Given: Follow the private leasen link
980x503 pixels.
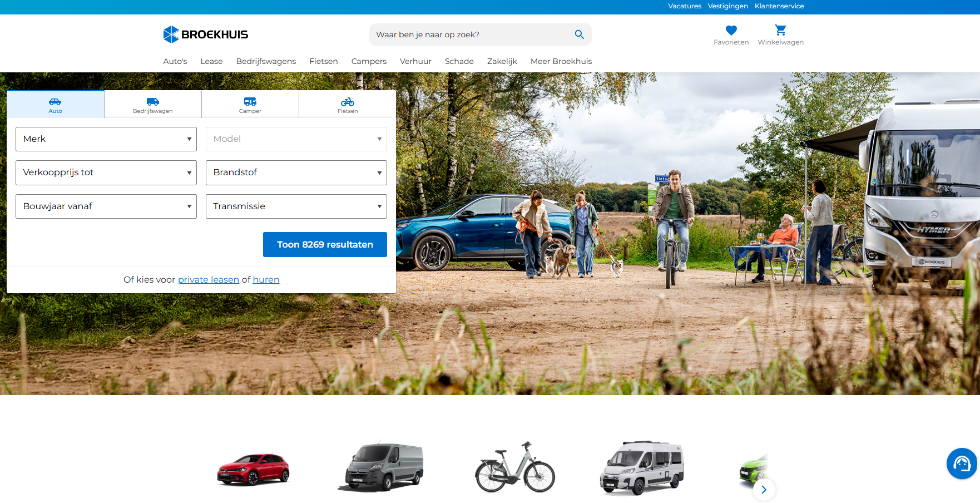Looking at the screenshot, I should (209, 280).
